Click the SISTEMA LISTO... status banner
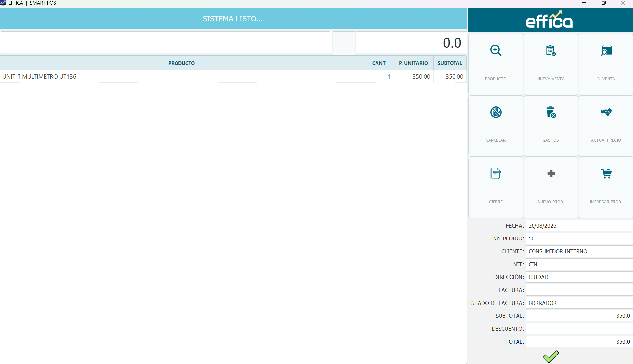 [233, 18]
